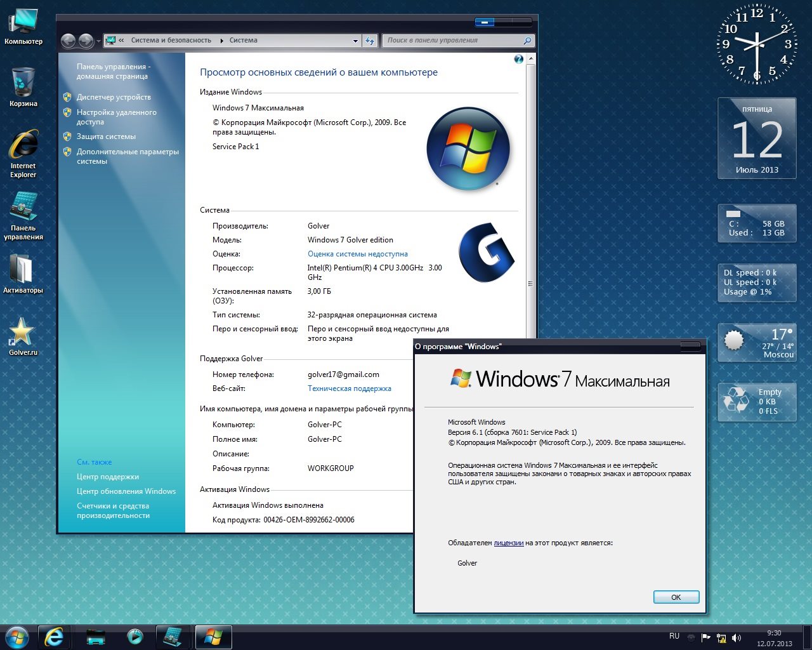Viewport: 812px width, 650px height.
Task: Click the WORKGROUP value
Action: [x=331, y=468]
